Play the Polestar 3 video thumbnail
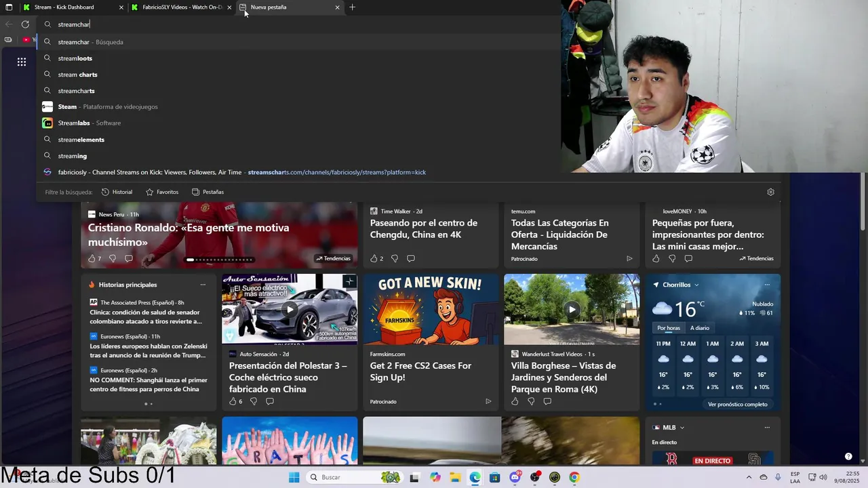The height and width of the screenshot is (488, 868). click(x=290, y=309)
